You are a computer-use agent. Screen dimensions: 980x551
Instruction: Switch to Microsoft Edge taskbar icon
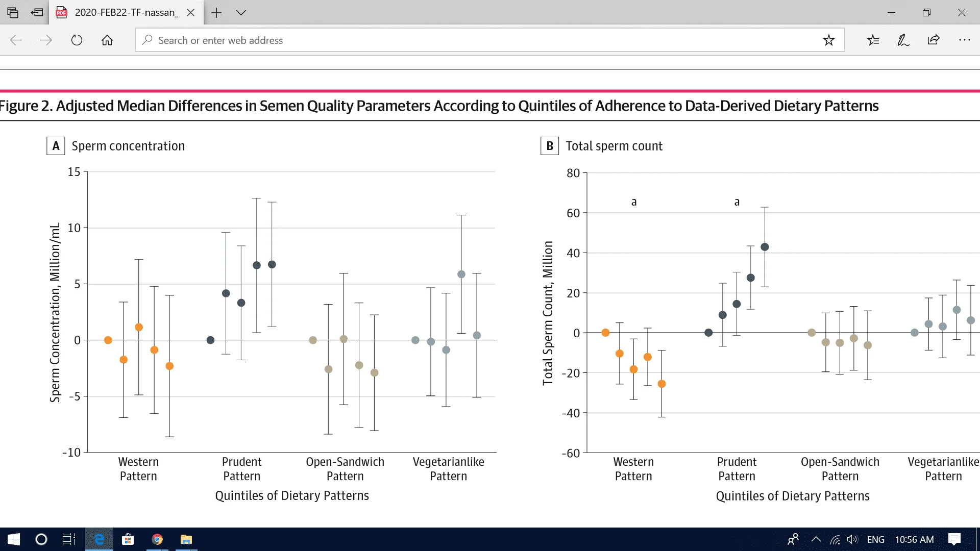point(99,539)
